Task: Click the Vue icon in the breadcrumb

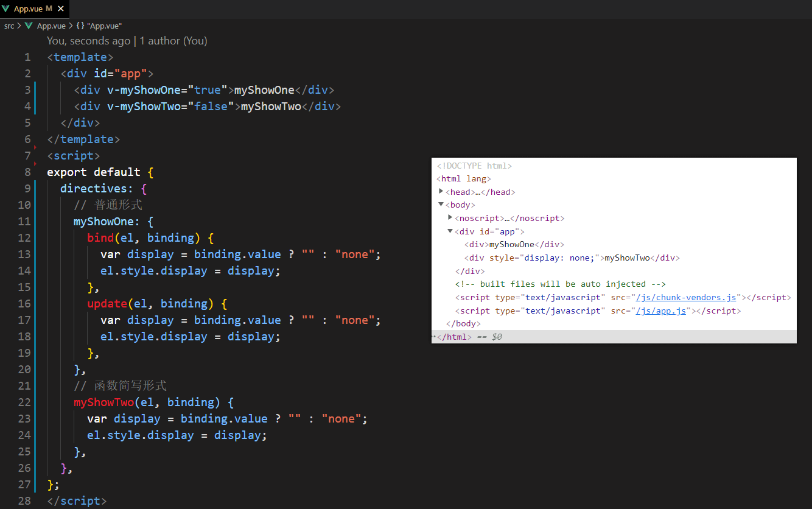Action: tap(29, 26)
